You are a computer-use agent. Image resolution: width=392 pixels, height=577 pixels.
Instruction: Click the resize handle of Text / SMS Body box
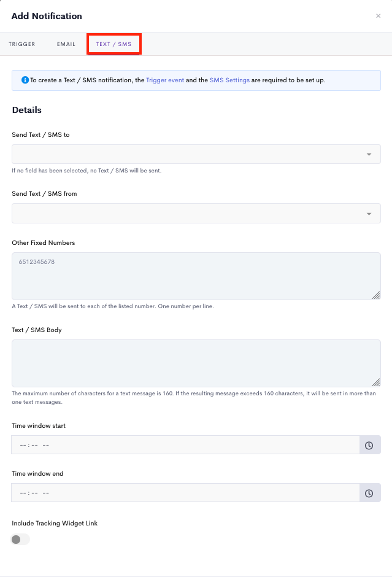coord(376,382)
